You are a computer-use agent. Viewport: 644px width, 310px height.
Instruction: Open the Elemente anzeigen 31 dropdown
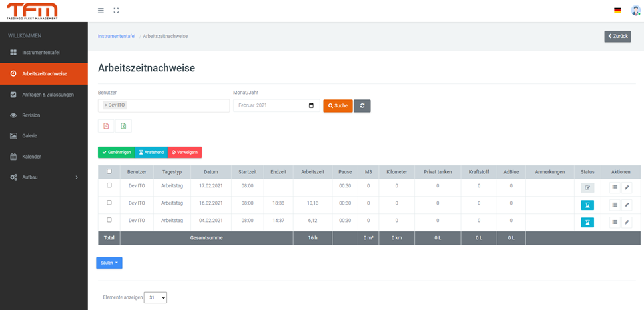coord(155,297)
